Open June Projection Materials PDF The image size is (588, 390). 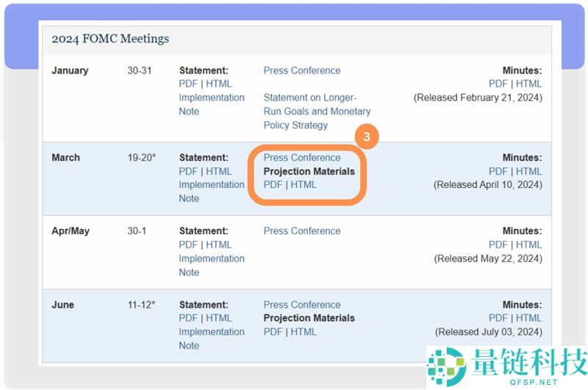273,332
